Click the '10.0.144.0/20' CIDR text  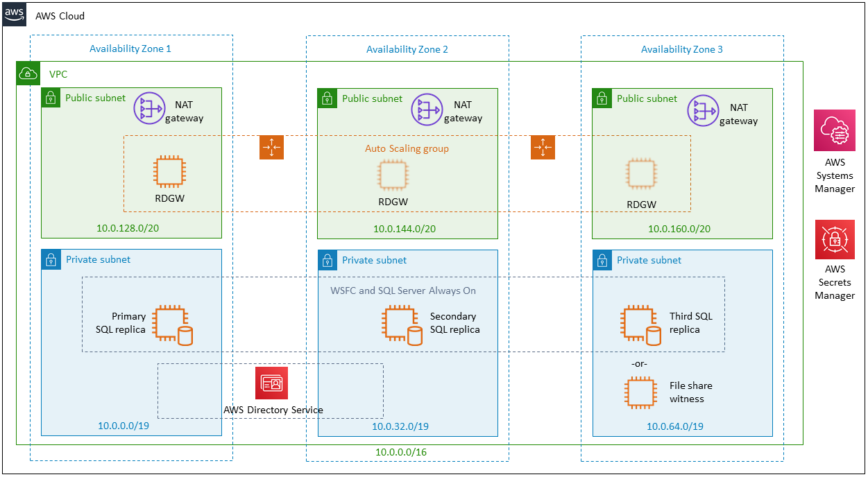point(405,229)
